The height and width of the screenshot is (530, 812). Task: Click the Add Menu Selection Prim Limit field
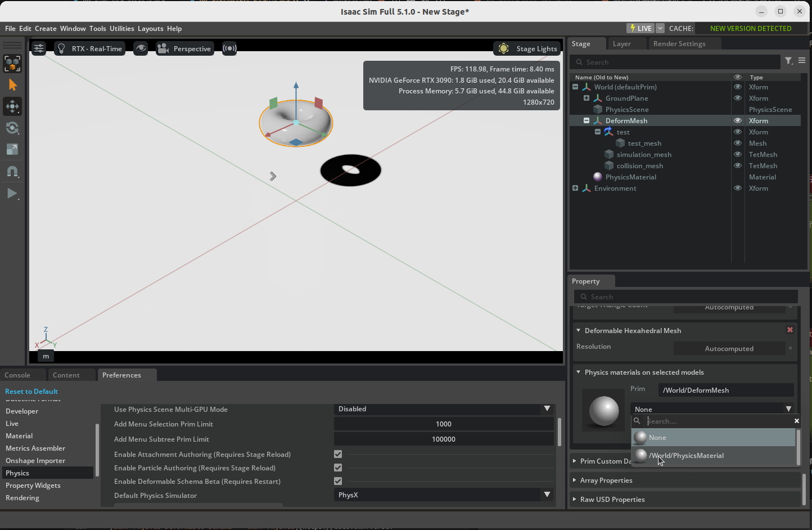444,424
